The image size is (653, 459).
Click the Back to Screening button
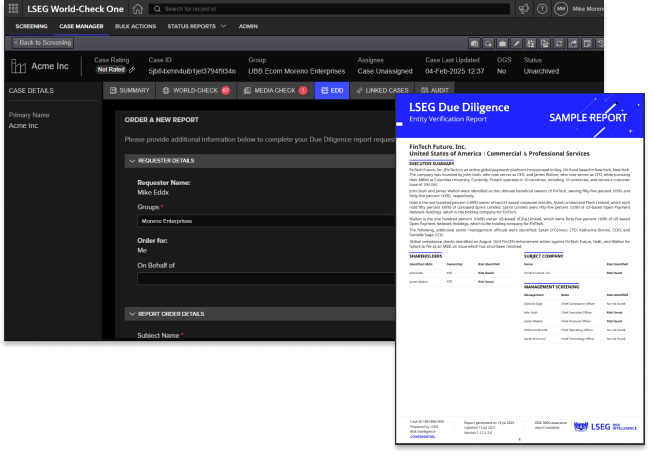point(40,43)
